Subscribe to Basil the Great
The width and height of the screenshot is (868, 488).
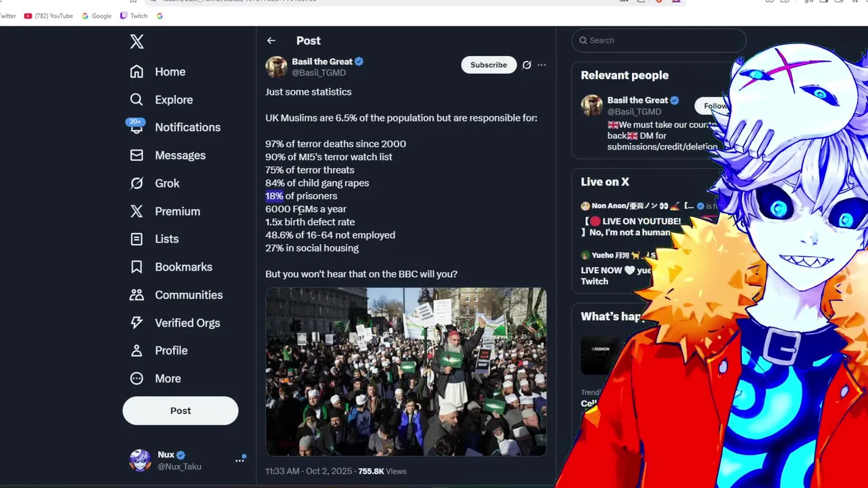[489, 65]
